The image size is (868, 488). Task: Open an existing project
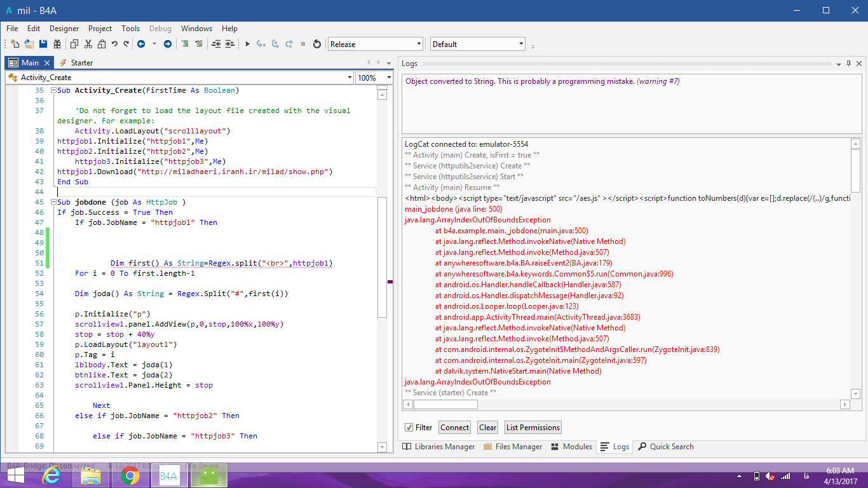(x=28, y=44)
